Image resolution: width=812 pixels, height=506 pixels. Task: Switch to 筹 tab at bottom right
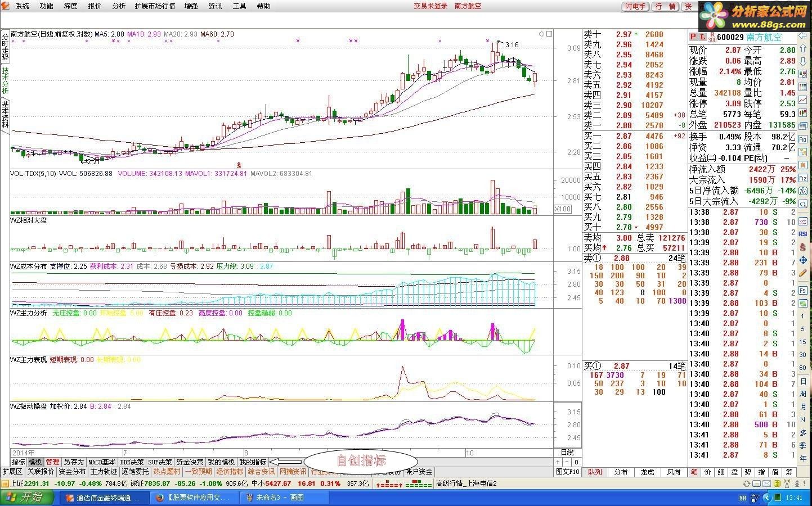(x=789, y=472)
